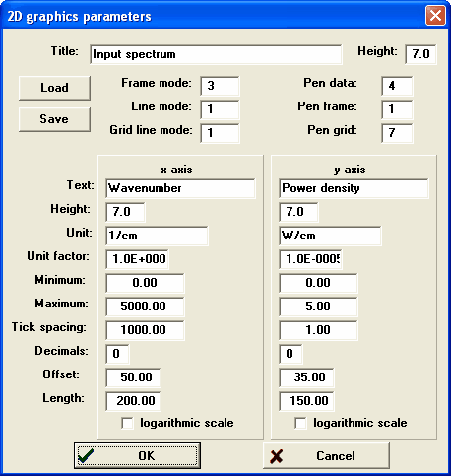The height and width of the screenshot is (476, 451).
Task: Click the Save button
Action: (54, 119)
